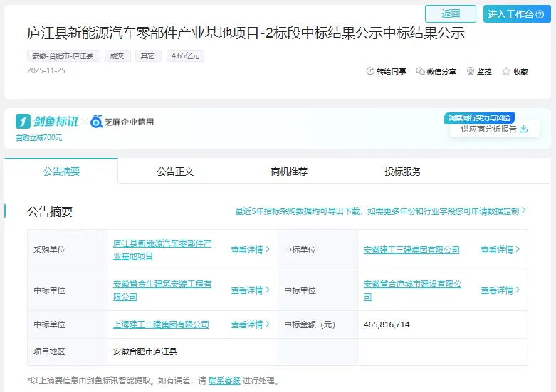Click the 监控 monitor icon
556x392 pixels.
[x=471, y=71]
